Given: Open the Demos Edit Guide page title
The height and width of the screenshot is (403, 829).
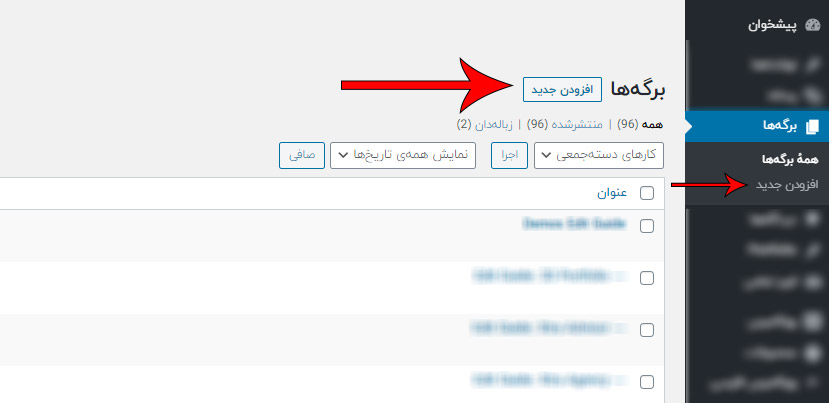Looking at the screenshot, I should [575, 224].
